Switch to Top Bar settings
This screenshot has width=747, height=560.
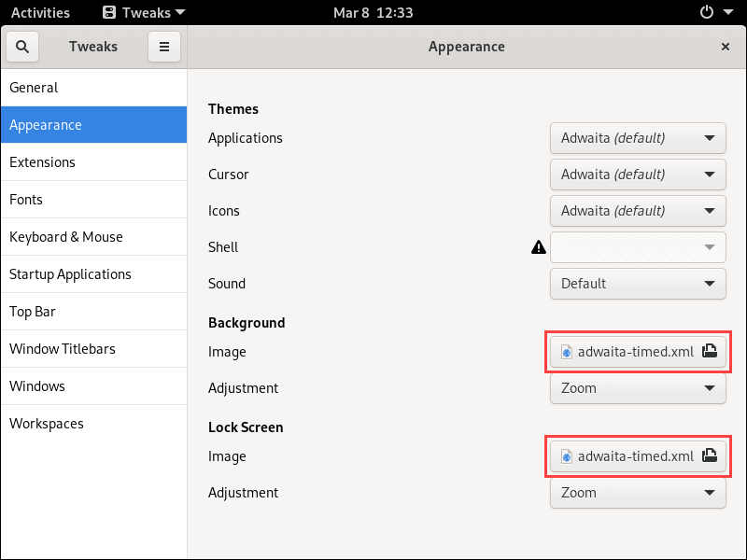[x=94, y=312]
